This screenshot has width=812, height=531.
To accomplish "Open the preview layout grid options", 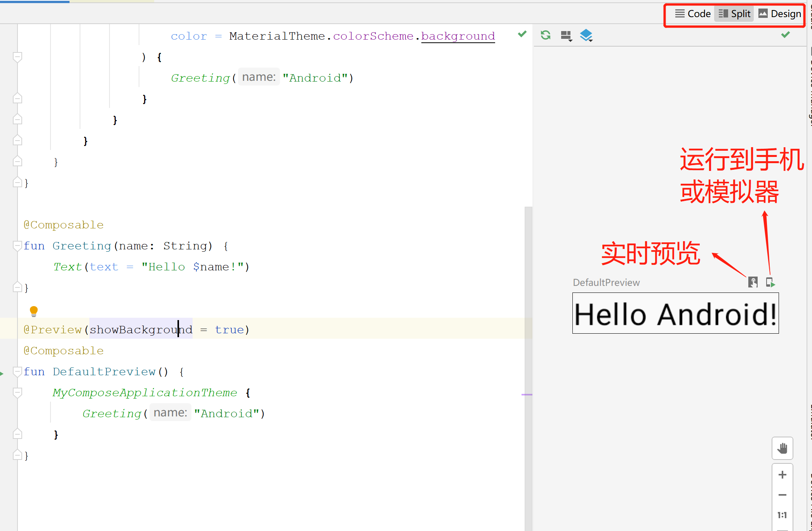I will coord(567,36).
